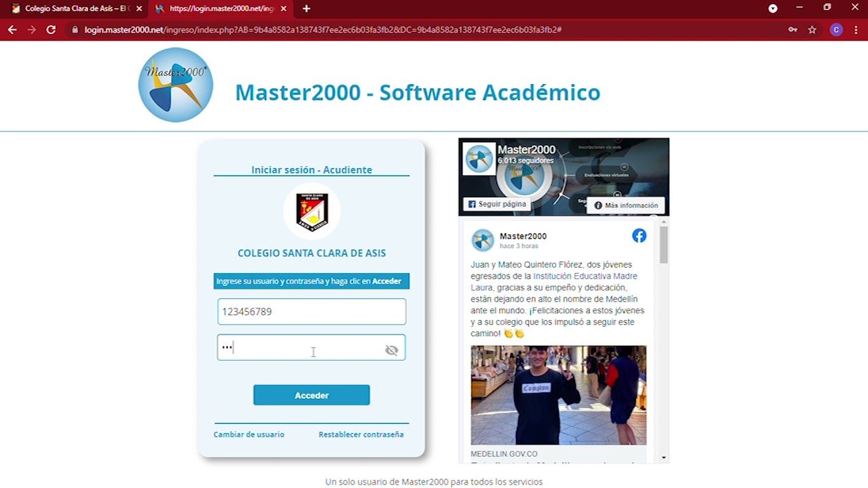This screenshot has width=868, height=488.
Task: Click the Colegio Santa Clara shield emblem
Action: click(x=312, y=211)
